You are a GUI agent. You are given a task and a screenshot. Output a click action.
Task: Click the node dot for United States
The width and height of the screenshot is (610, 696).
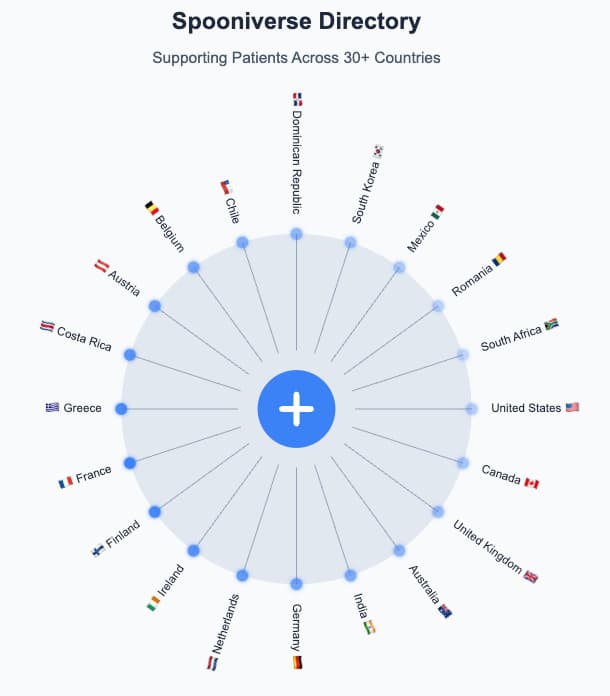471,408
